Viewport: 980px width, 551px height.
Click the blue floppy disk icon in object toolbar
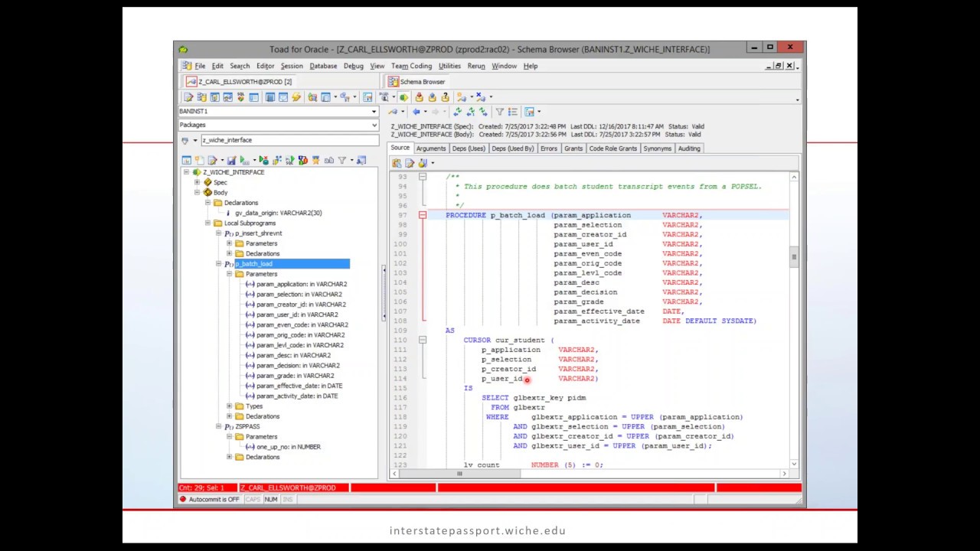coord(231,161)
